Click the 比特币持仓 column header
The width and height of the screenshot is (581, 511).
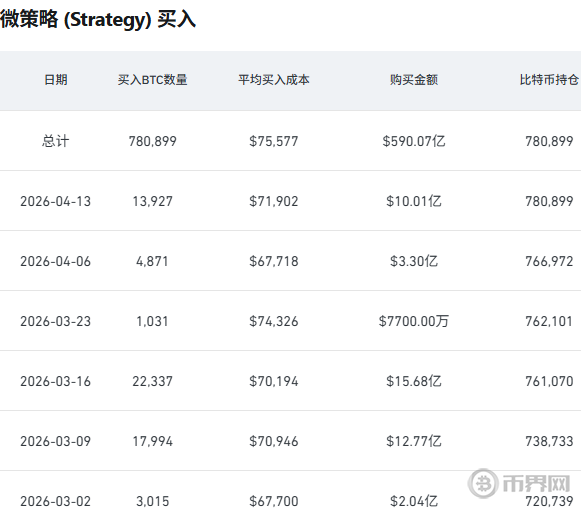[549, 80]
